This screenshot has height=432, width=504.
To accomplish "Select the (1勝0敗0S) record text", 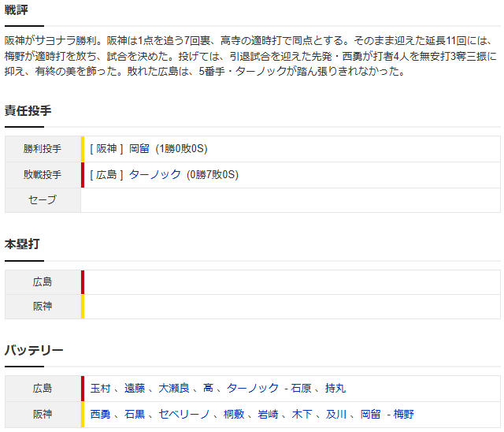I will 181,149.
